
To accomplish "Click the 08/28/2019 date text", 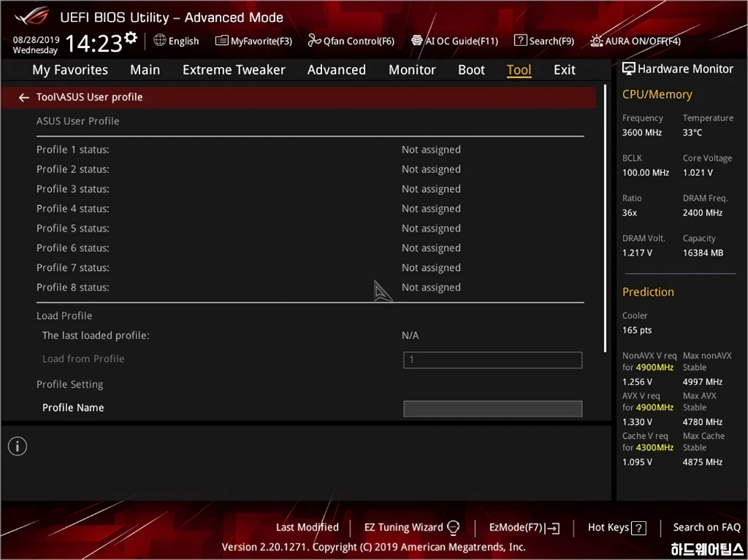I will click(x=37, y=39).
